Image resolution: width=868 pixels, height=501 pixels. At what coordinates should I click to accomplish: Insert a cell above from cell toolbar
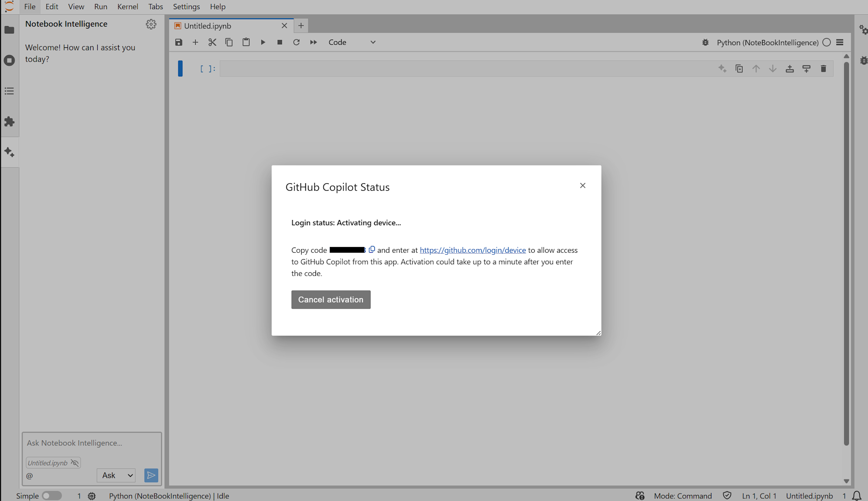(x=790, y=69)
